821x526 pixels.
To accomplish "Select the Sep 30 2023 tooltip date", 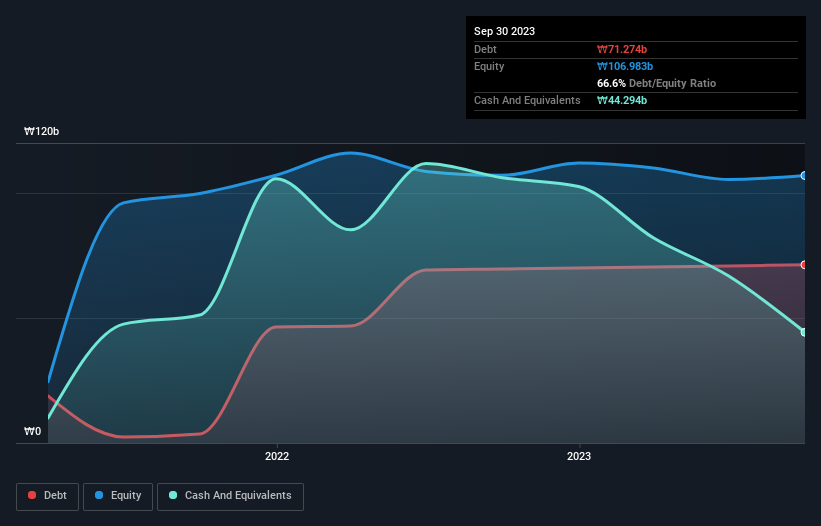I will pos(504,31).
